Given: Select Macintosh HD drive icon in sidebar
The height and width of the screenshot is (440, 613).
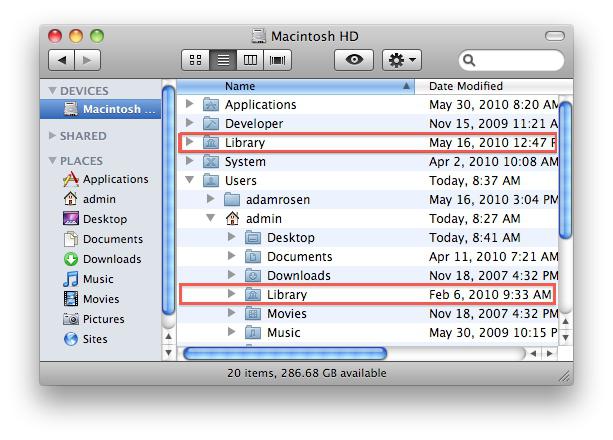Looking at the screenshot, I should tap(71, 109).
